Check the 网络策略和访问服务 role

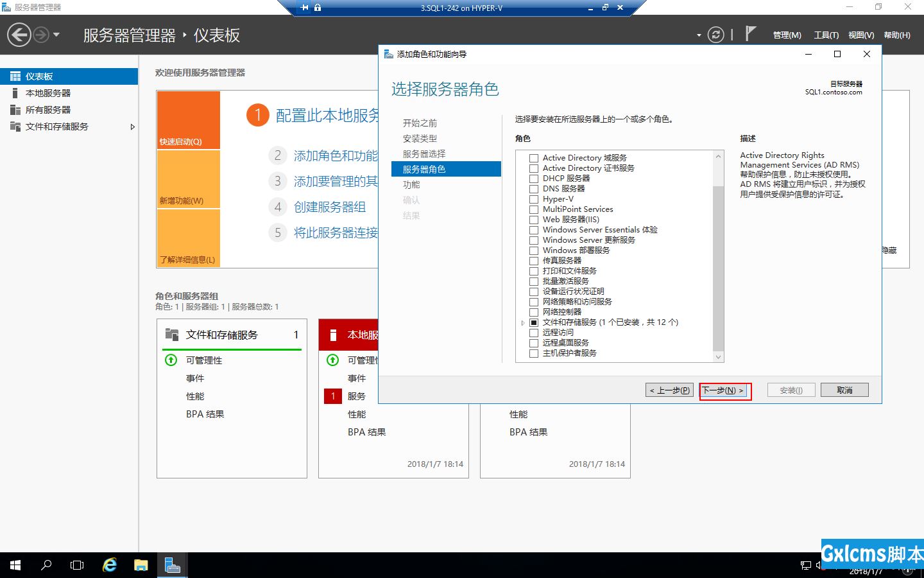[534, 302]
